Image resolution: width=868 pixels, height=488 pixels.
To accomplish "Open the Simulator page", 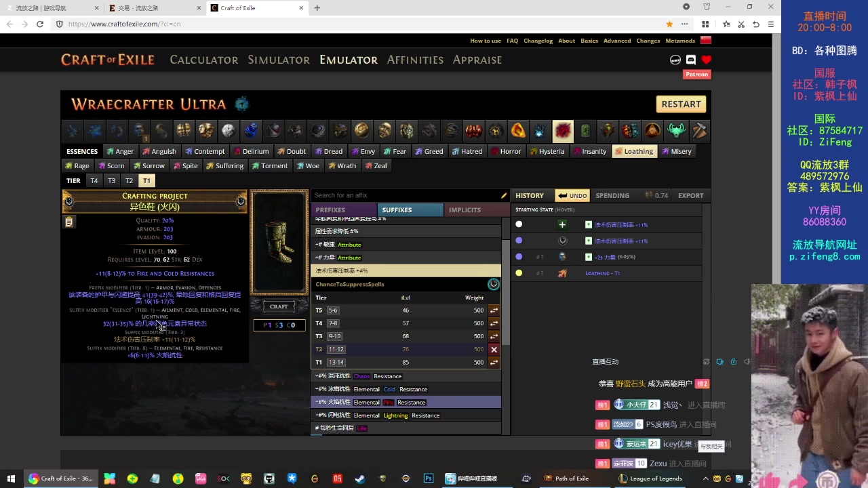I will (x=279, y=60).
